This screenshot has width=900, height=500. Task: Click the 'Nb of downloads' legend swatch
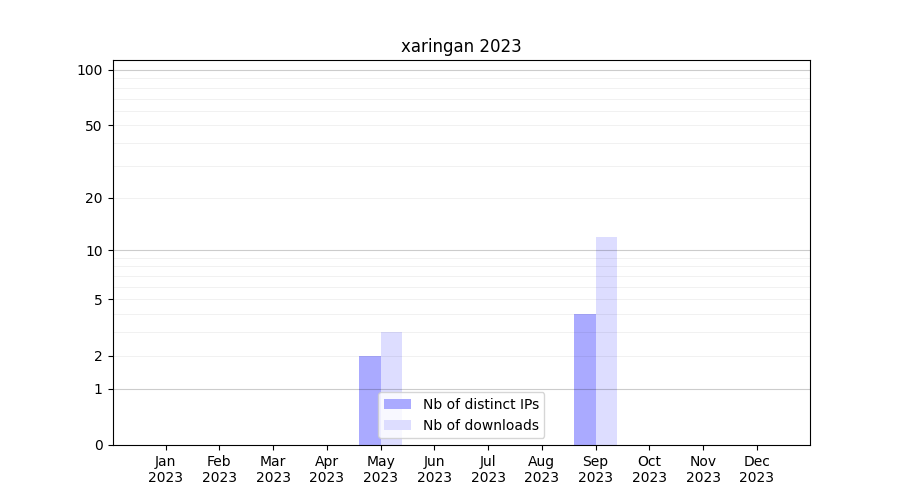pyautogui.click(x=397, y=425)
